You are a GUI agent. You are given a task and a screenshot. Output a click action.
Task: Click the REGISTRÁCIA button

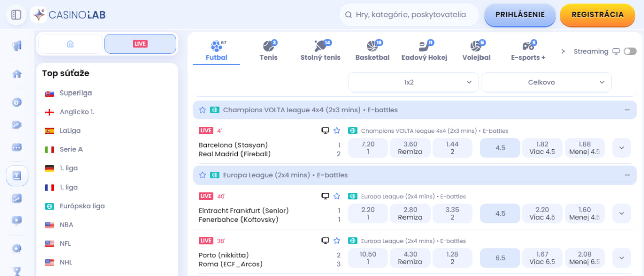click(x=597, y=15)
